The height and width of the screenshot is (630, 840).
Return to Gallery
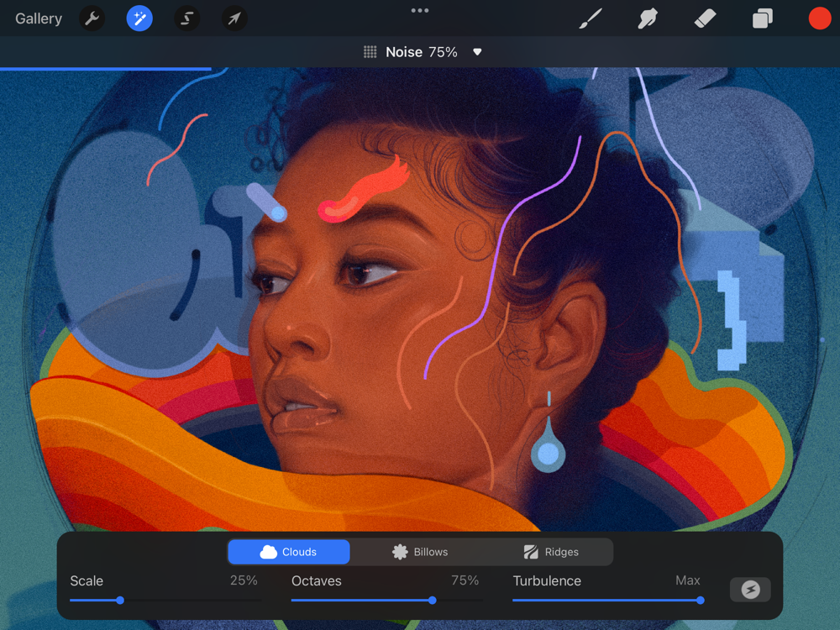pyautogui.click(x=39, y=18)
